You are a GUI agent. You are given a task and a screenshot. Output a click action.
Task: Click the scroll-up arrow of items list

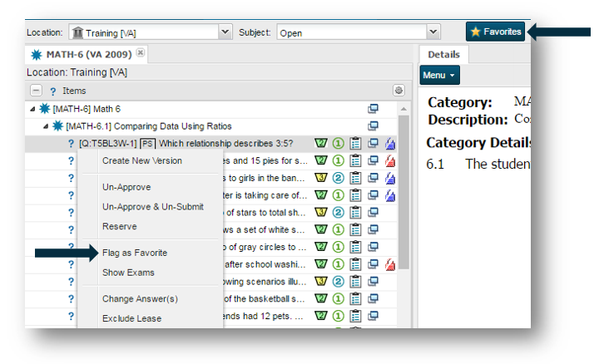(x=403, y=109)
